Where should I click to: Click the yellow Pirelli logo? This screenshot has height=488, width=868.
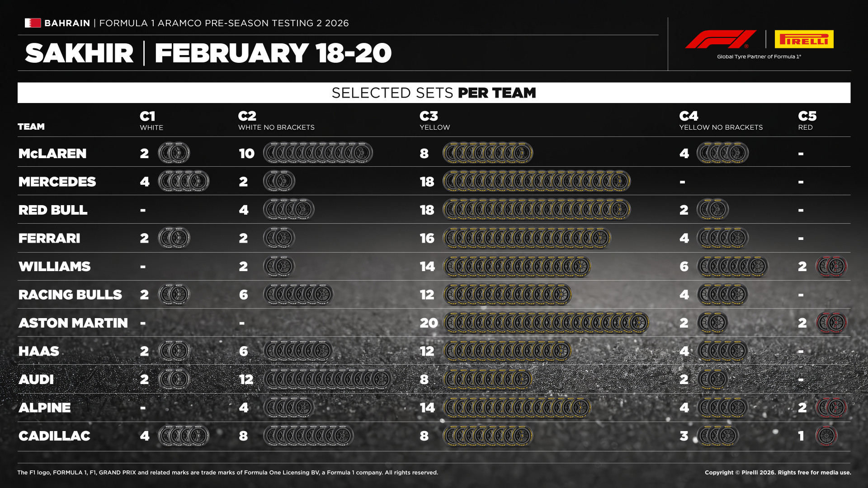(804, 39)
